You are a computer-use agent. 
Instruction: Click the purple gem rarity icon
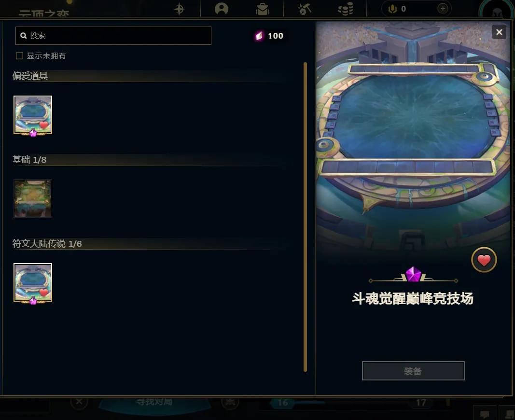point(413,275)
